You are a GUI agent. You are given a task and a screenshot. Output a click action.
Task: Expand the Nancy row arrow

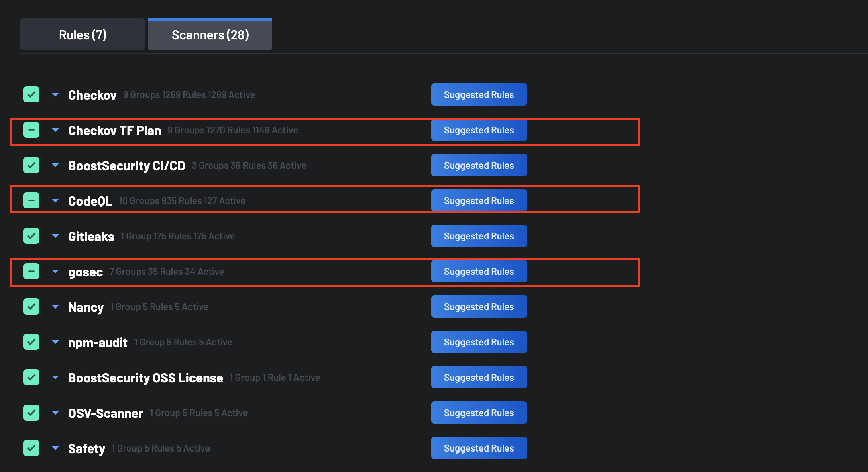coord(55,307)
